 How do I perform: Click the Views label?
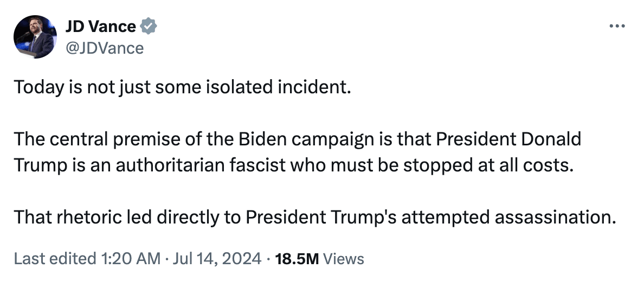click(344, 259)
